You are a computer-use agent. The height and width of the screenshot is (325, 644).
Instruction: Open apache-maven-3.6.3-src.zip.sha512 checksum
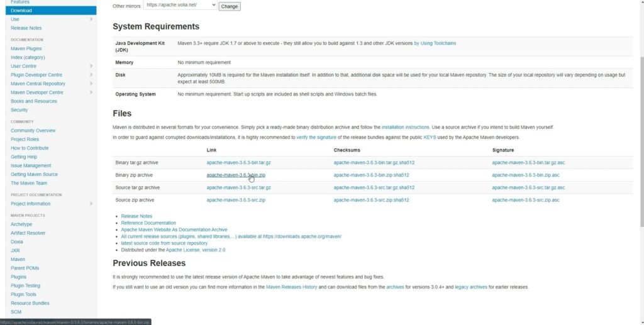coord(371,201)
